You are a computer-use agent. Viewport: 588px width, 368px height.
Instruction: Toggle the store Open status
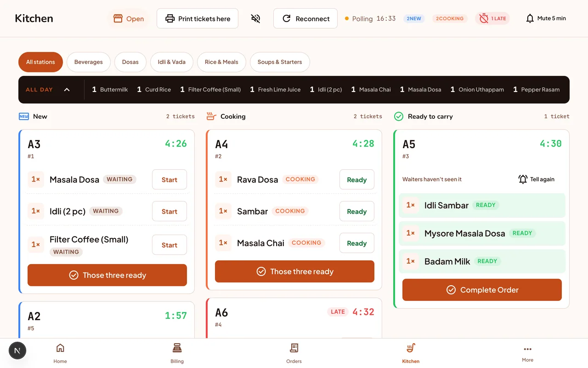coord(129,18)
